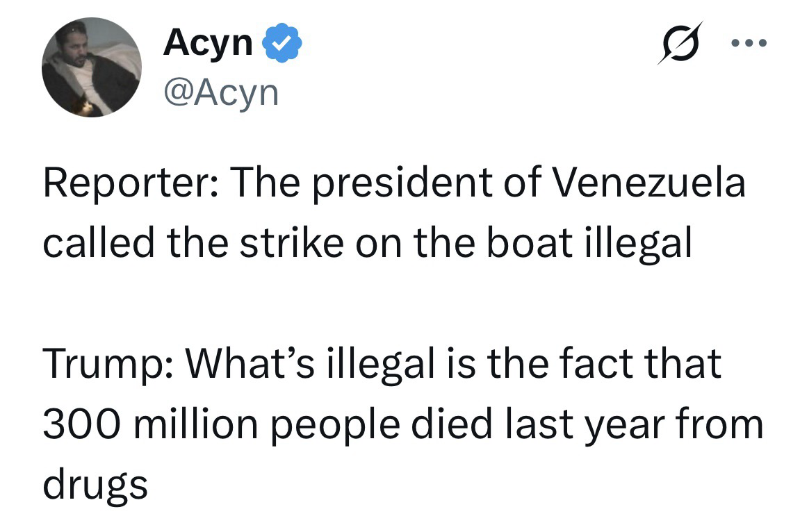Open Acyn's profile picture

tap(92, 67)
